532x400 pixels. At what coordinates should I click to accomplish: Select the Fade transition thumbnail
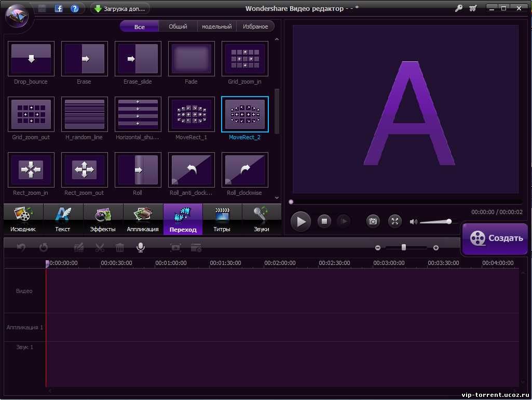(x=191, y=59)
